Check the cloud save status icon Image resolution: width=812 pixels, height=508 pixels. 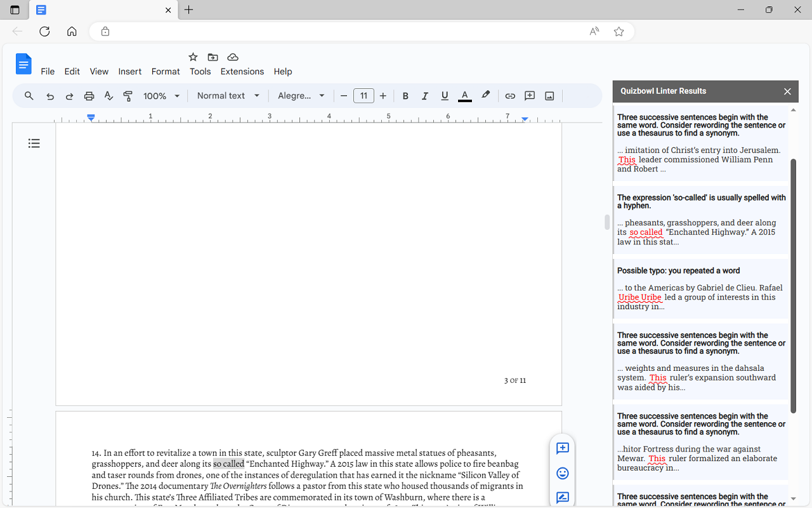(233, 57)
